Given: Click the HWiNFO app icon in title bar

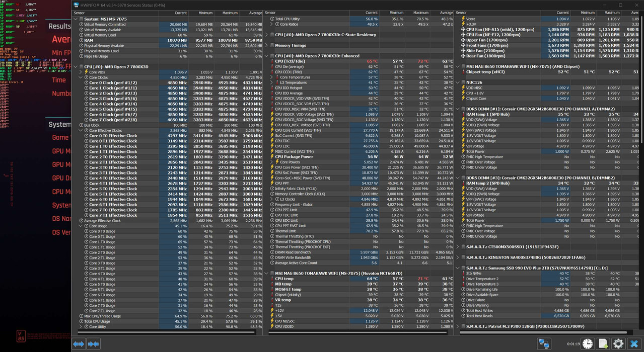Looking at the screenshot, I should tap(76, 5).
